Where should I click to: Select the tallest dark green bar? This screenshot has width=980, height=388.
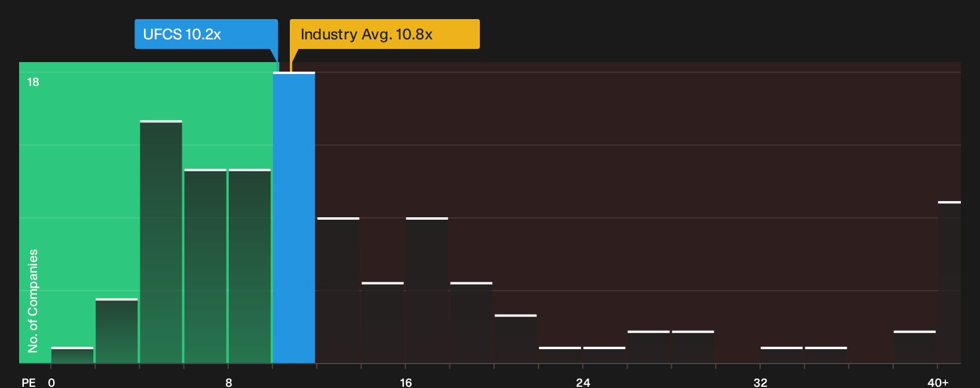161,242
